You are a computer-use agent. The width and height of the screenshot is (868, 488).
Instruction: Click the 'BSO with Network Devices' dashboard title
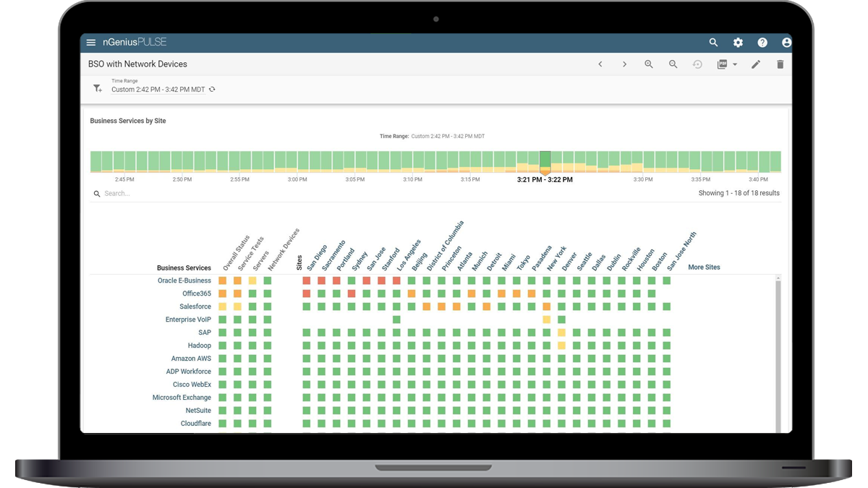(x=137, y=64)
